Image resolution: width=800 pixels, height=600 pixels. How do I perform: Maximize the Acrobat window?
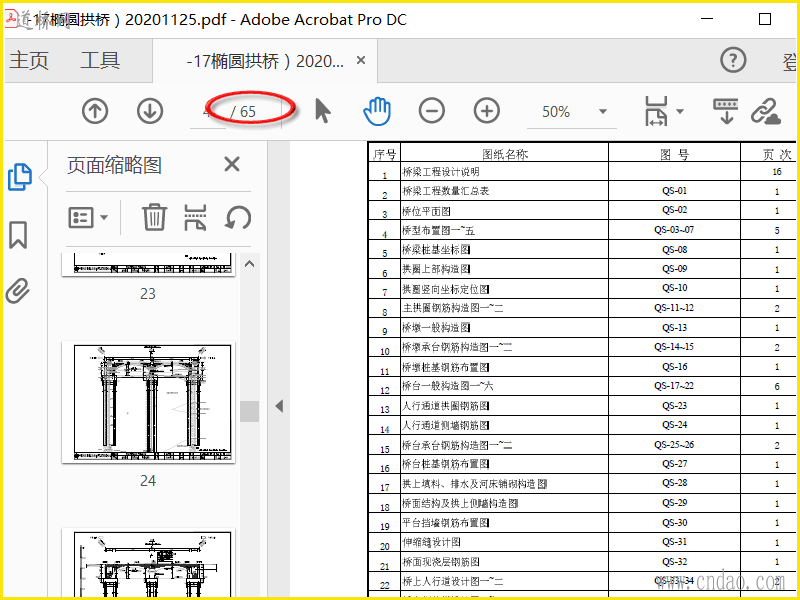[765, 19]
